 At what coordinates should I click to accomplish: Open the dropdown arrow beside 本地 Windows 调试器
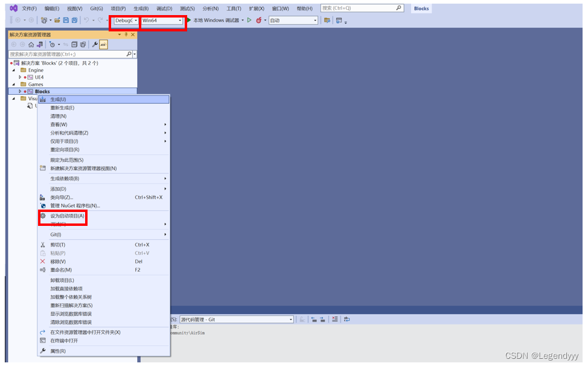point(243,21)
